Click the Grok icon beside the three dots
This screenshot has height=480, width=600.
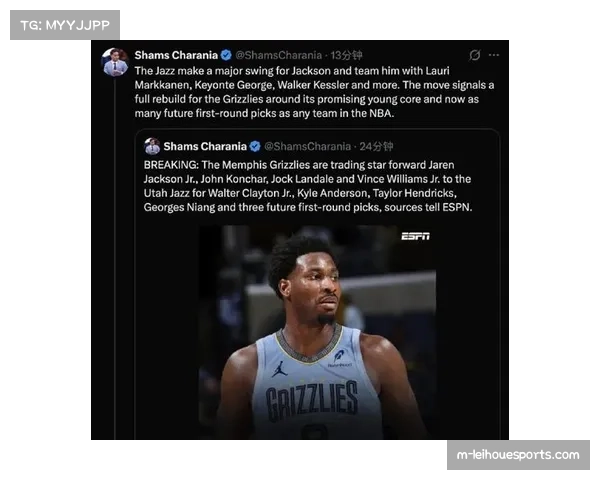click(x=474, y=55)
